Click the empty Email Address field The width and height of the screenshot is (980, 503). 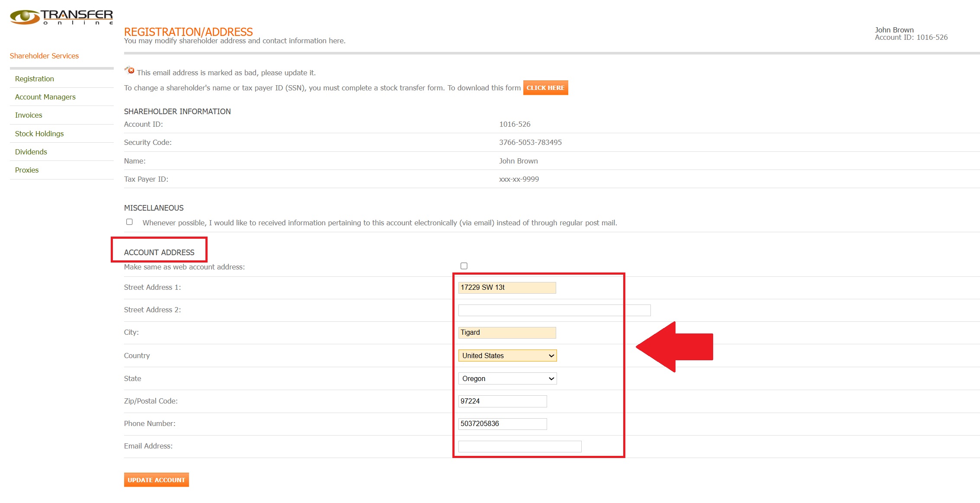click(519, 446)
